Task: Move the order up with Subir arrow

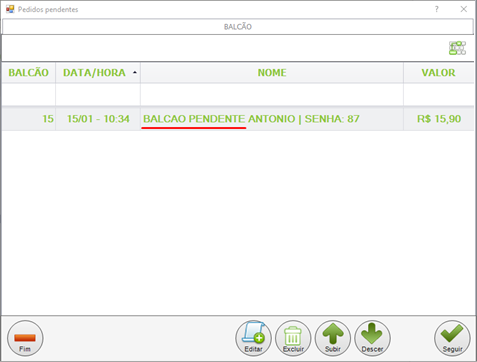Action: pyautogui.click(x=333, y=338)
